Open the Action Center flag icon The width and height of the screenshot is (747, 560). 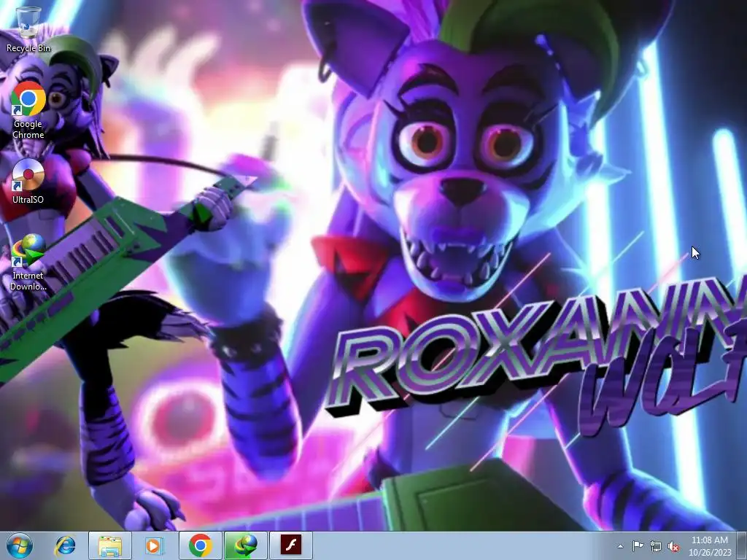(638, 546)
